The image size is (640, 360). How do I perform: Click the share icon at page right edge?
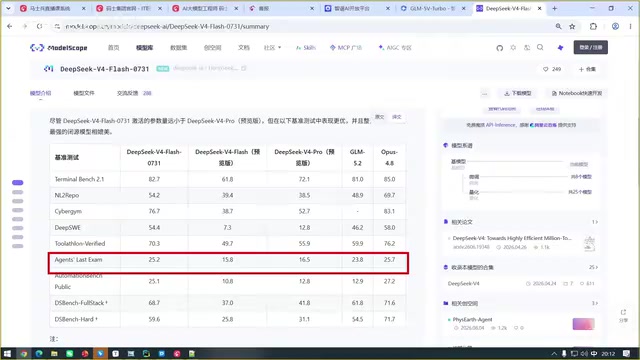pyautogui.click(x=623, y=312)
